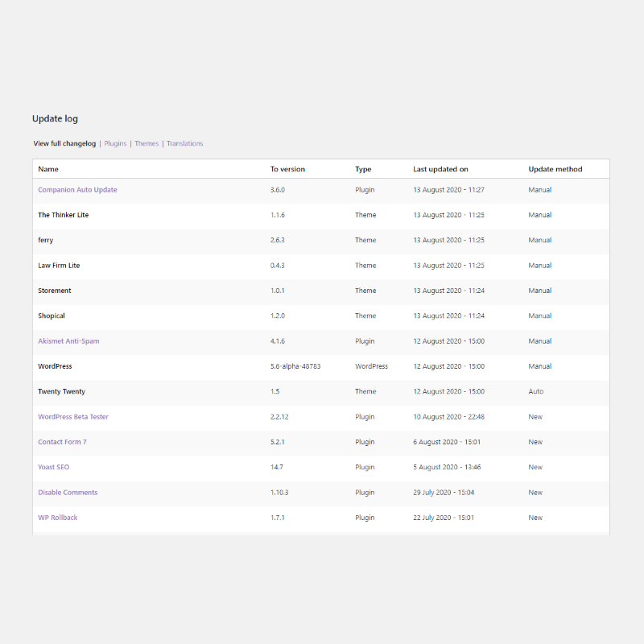
Task: Click Manual method in Companion Auto Update row
Action: click(540, 190)
